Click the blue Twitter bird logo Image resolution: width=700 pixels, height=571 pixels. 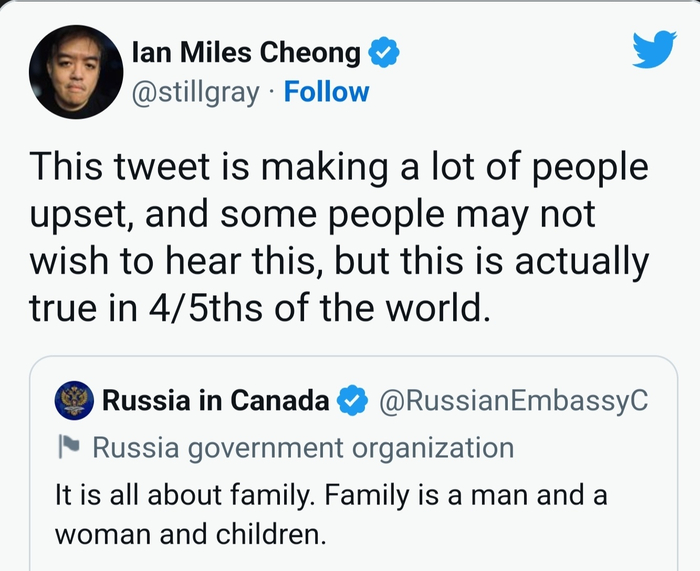click(654, 49)
